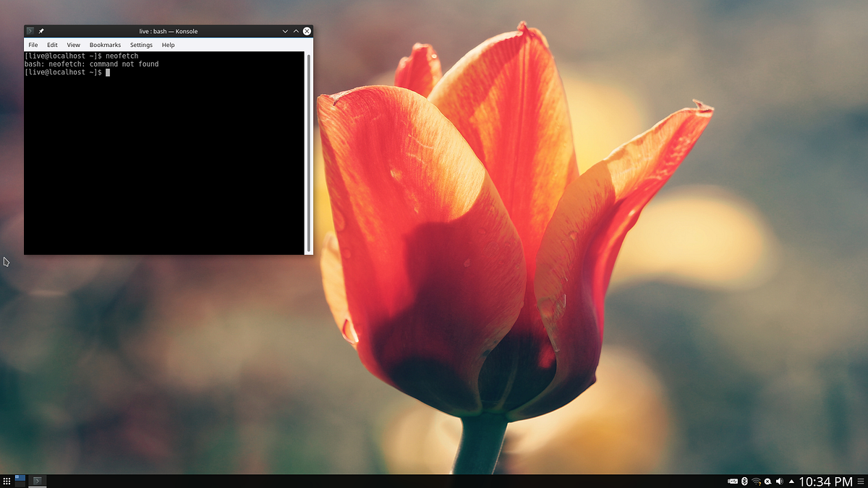Open the panel hamburger menu
868x488 pixels.
[861, 481]
